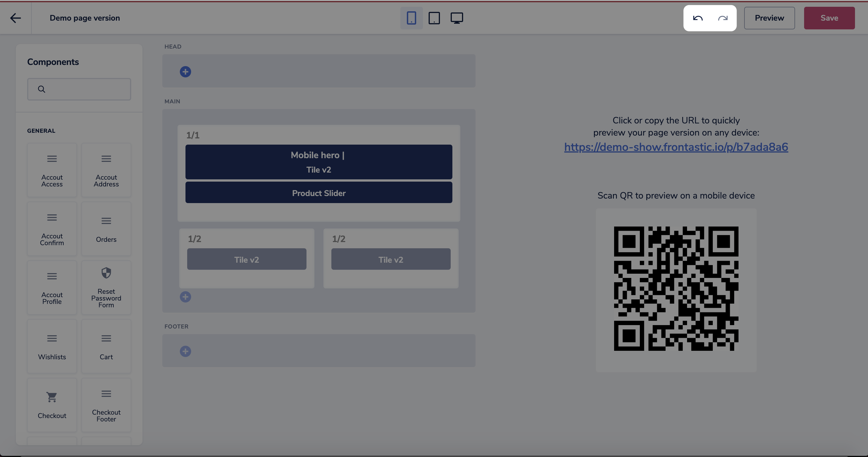Click the FOOTER section label
The width and height of the screenshot is (868, 457).
(176, 327)
